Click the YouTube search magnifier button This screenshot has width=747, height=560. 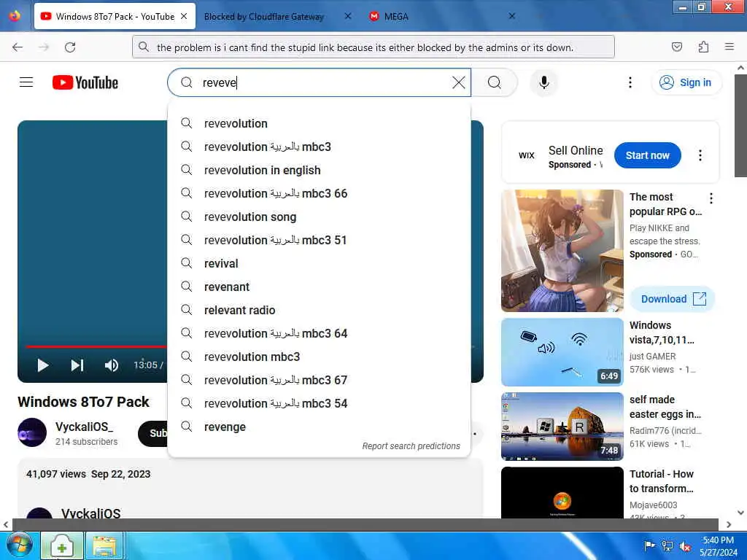tap(495, 82)
